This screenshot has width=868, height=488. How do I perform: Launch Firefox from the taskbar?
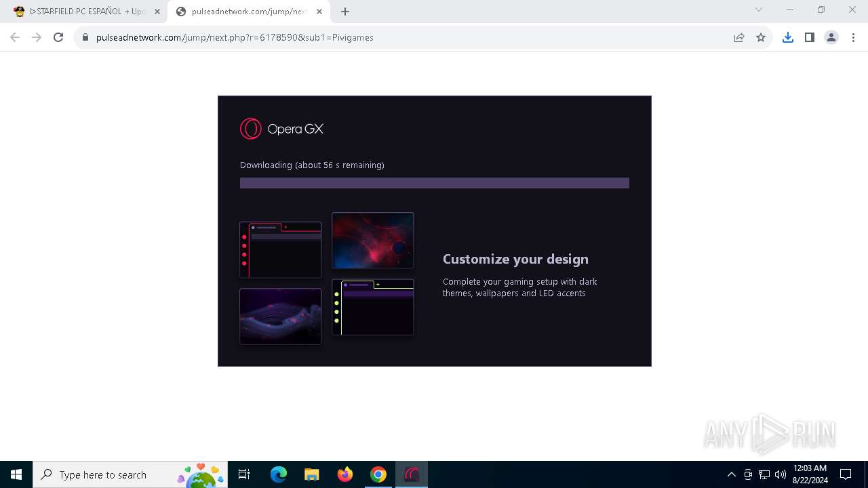pyautogui.click(x=345, y=474)
